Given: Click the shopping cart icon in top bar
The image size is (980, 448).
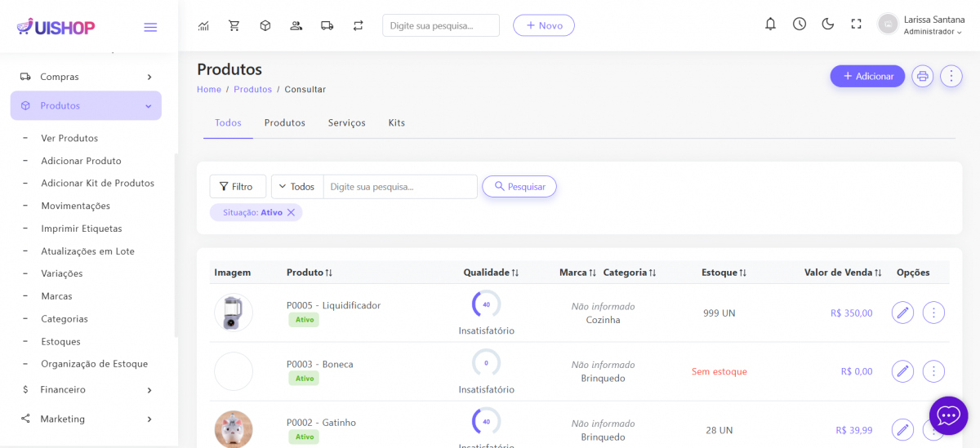Looking at the screenshot, I should [234, 25].
